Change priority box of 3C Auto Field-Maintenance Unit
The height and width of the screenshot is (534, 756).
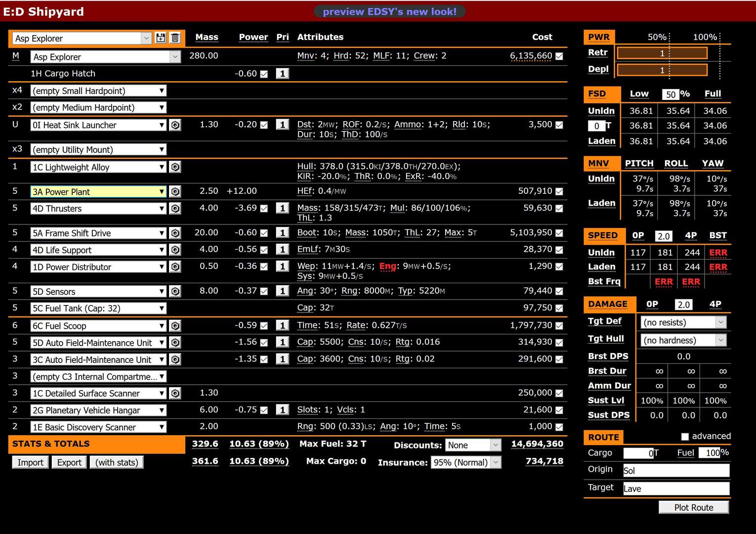282,359
